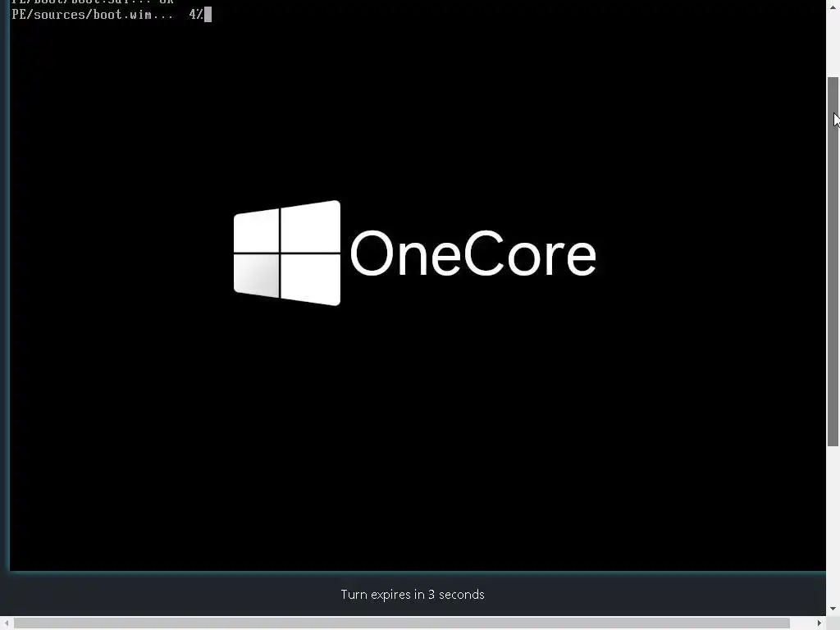Click the Windows logo on boot screen
Viewport: 840px width, 630px height.
pos(287,253)
